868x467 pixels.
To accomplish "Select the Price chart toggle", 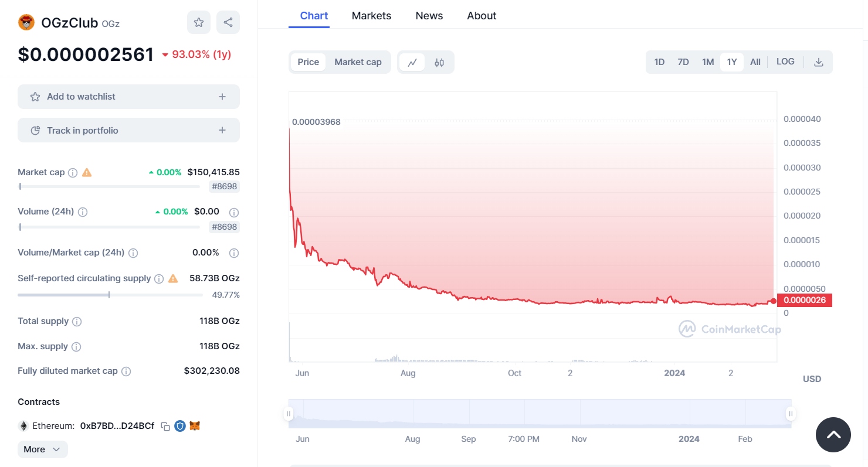I will click(308, 62).
